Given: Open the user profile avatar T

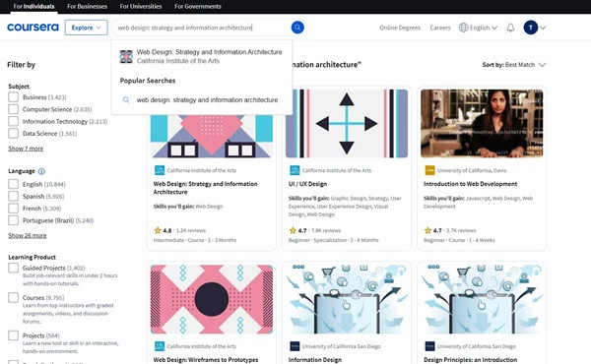Looking at the screenshot, I should tap(531, 28).
